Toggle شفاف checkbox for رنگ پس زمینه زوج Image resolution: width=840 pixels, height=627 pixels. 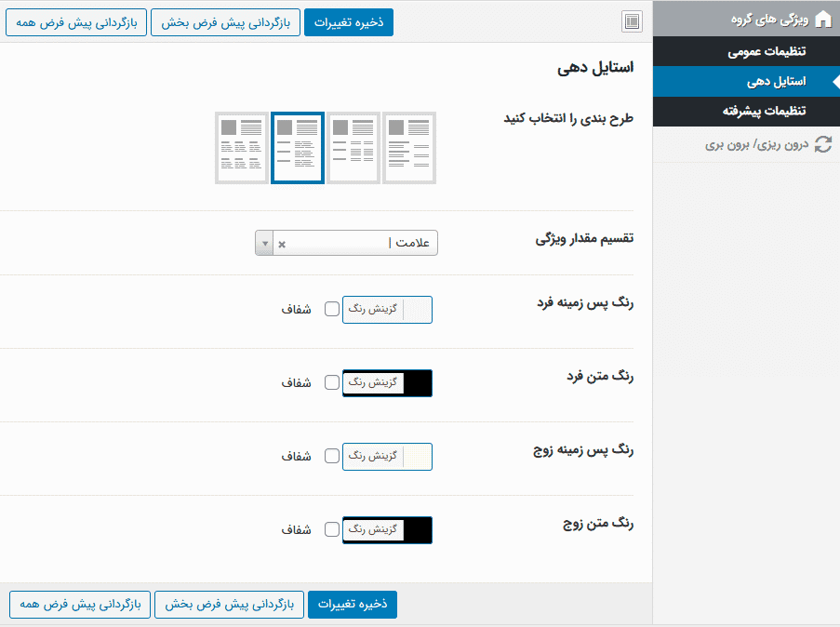332,456
